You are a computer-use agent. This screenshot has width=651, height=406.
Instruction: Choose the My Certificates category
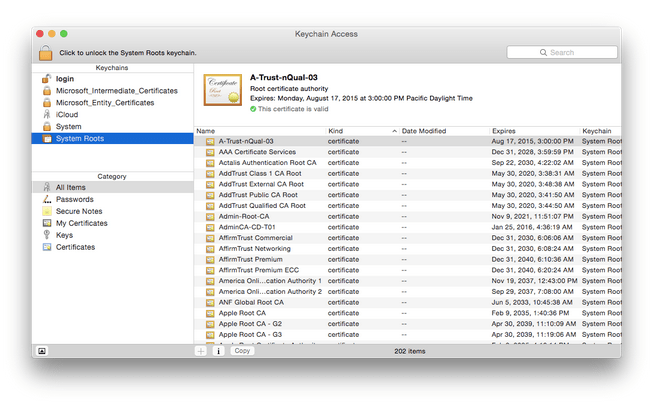(113, 223)
